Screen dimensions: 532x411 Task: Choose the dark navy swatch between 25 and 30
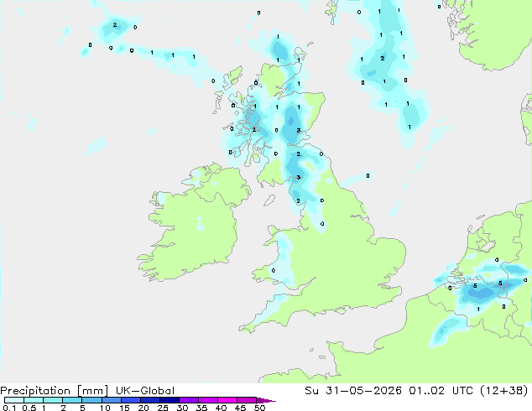pos(170,400)
